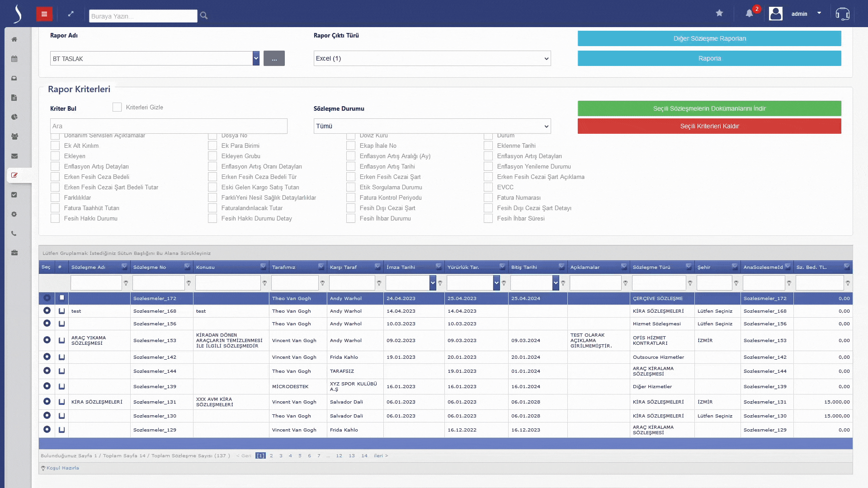Click the red hamburger menu button

pos(44,14)
